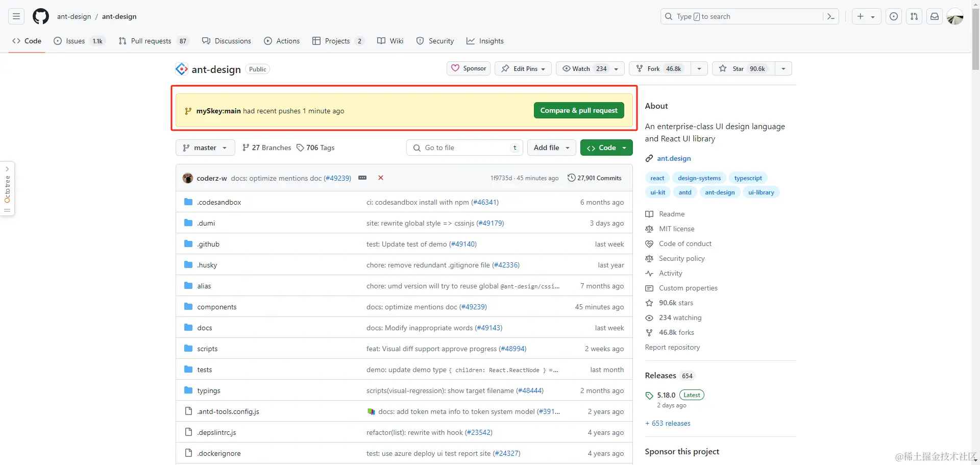This screenshot has width=980, height=465.
Task: Star the ant-design repository
Action: (x=743, y=68)
